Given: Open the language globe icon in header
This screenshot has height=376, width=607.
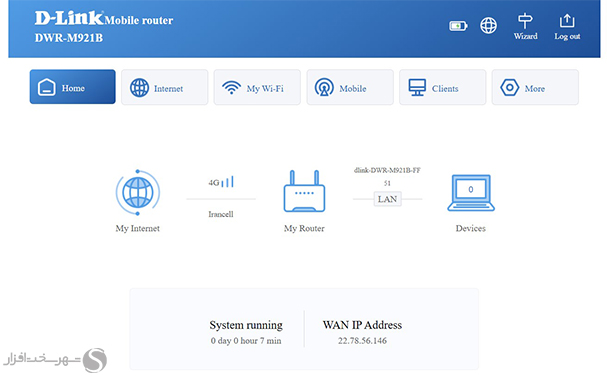Looking at the screenshot, I should (x=488, y=26).
